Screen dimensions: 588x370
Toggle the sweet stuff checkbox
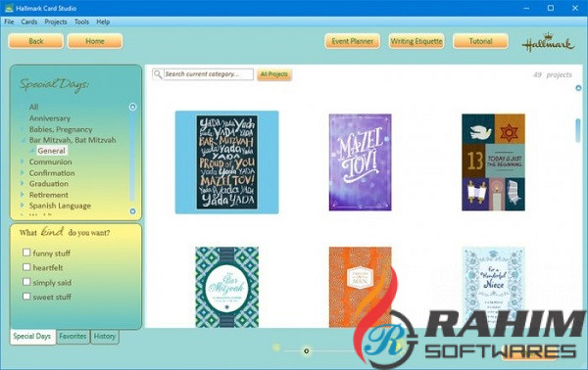(26, 297)
